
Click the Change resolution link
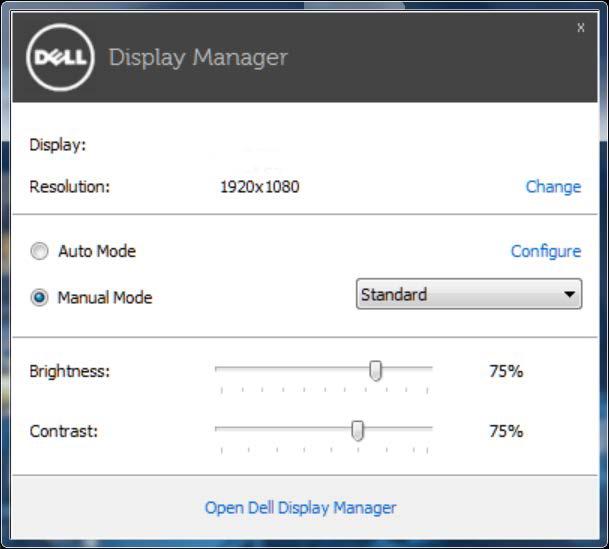(553, 187)
